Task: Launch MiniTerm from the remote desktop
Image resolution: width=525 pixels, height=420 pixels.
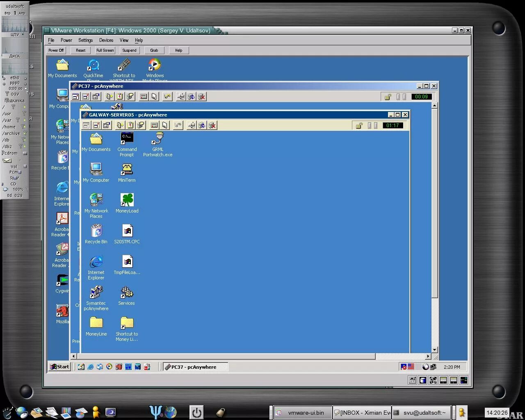Action: click(127, 169)
